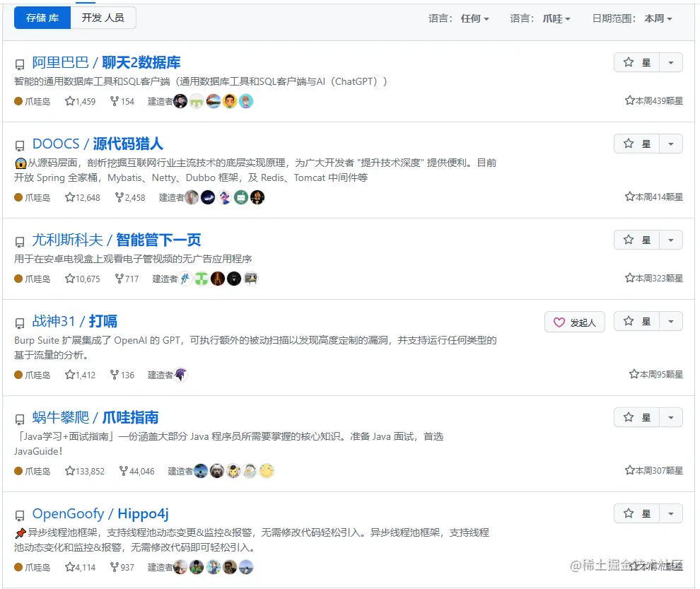Screen dimensions: 700x589
Task: Click the fork icon showing 2,458 forks
Action: click(x=119, y=197)
